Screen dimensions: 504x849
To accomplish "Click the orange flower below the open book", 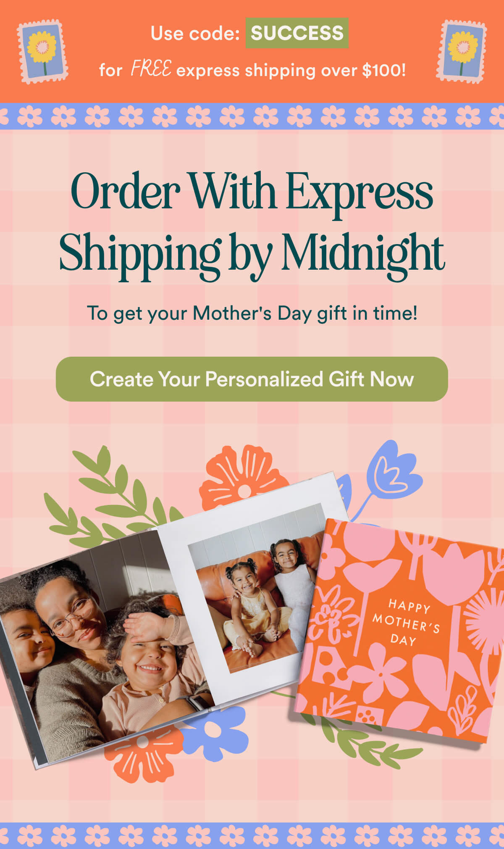I will 143,756.
